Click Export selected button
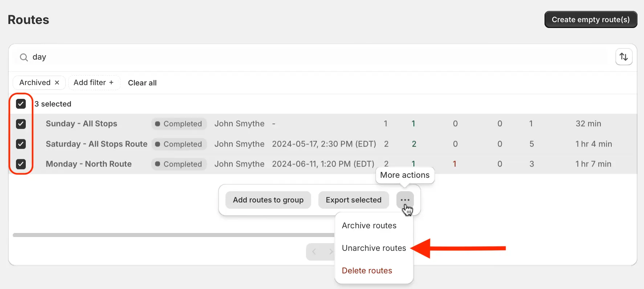This screenshot has width=644, height=289. coord(354,200)
